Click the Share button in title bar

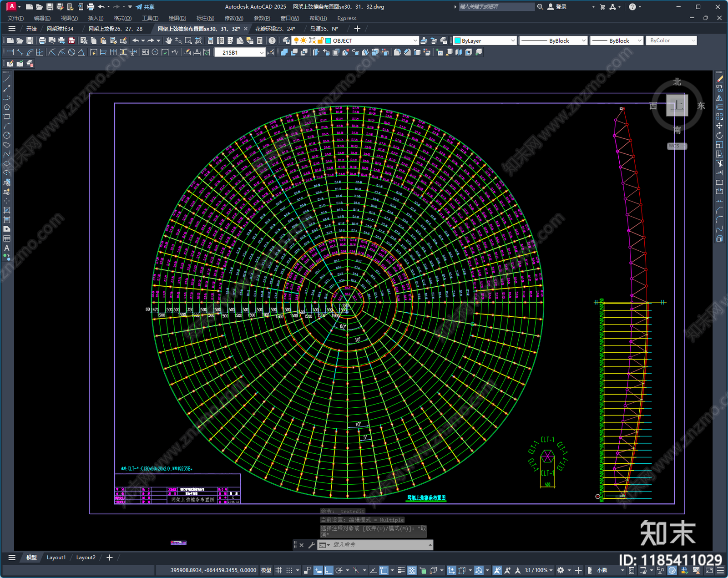[x=145, y=7]
